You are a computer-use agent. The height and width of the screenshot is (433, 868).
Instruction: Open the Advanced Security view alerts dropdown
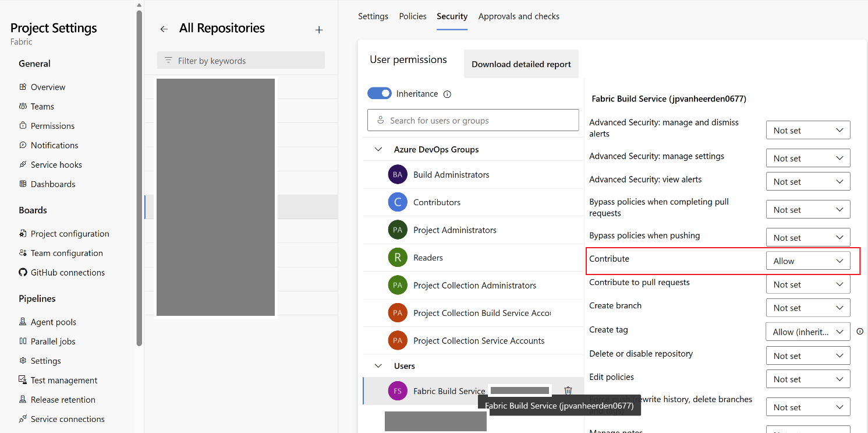click(808, 182)
